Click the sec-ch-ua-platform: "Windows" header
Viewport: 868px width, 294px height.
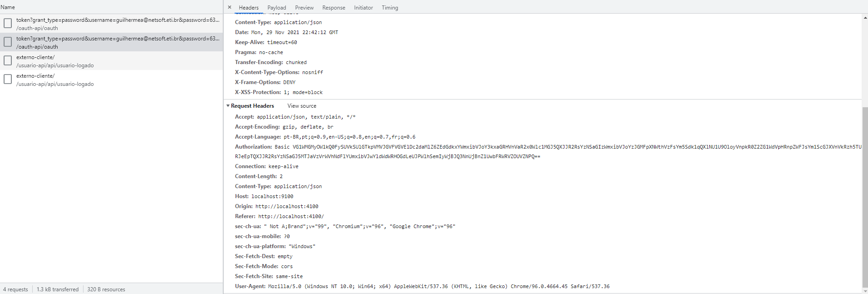click(x=275, y=246)
